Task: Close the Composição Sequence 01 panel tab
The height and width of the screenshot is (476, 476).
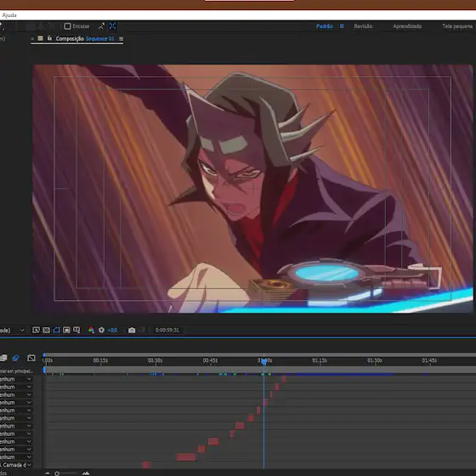Action: point(32,39)
